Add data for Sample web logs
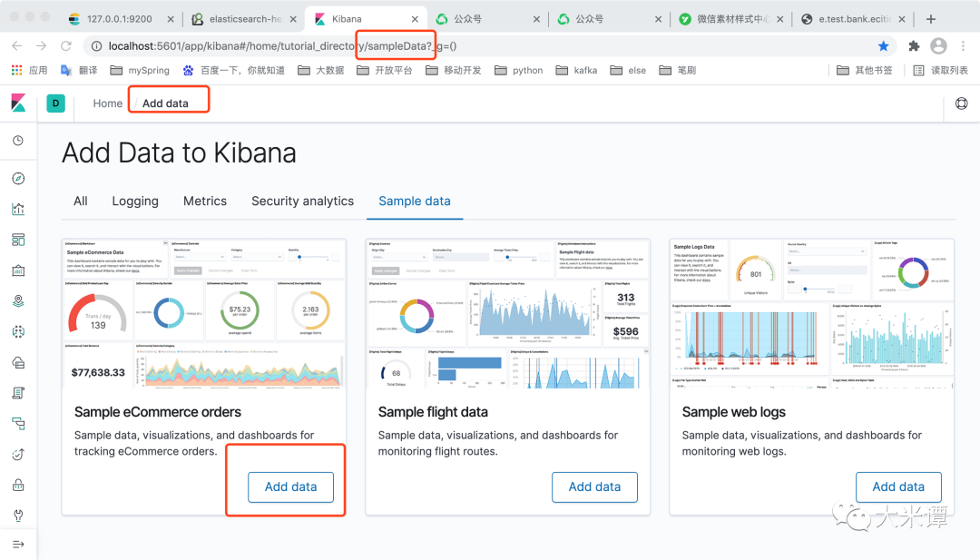 point(898,486)
